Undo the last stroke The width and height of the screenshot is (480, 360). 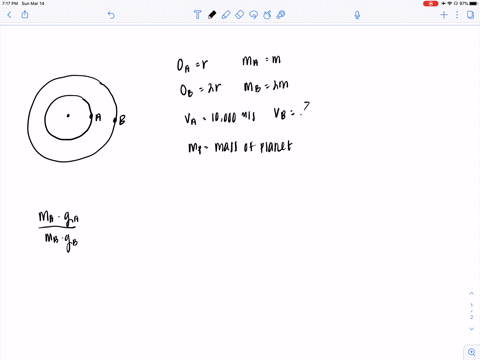(x=111, y=15)
